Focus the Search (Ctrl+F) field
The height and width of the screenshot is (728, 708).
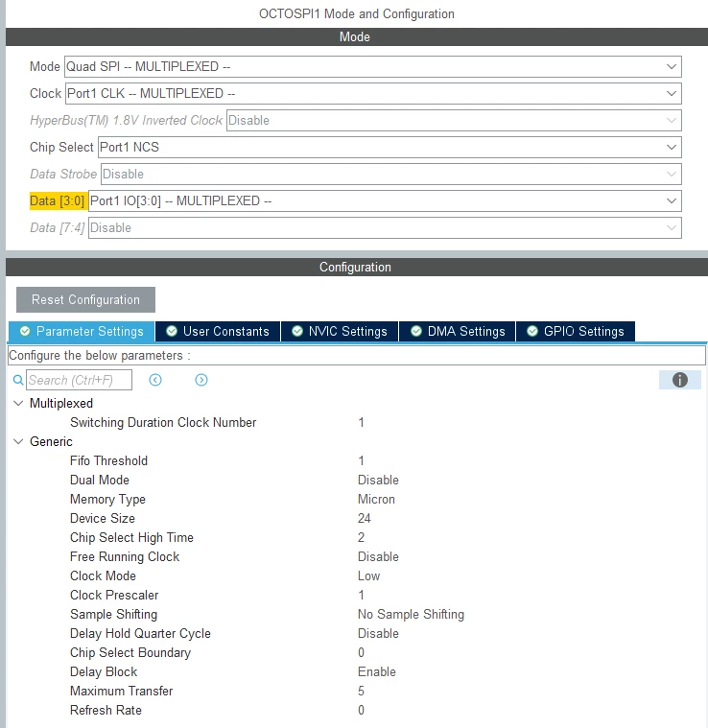tap(79, 380)
